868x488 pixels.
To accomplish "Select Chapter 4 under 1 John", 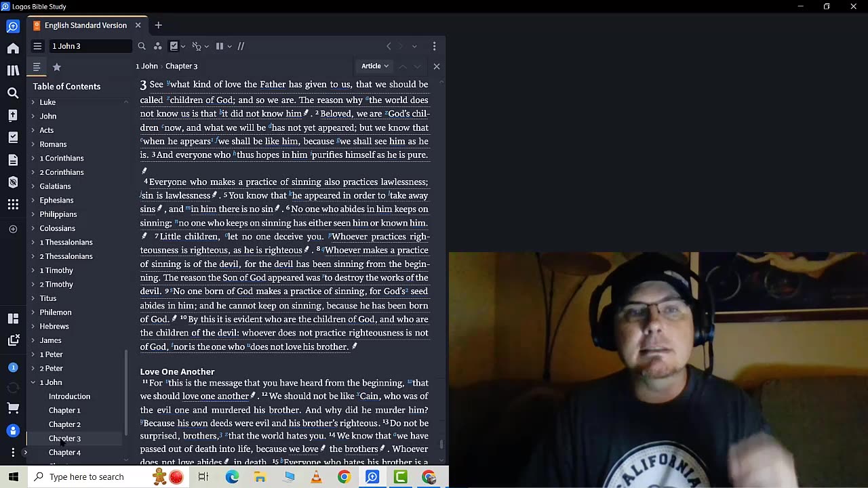I will click(64, 452).
